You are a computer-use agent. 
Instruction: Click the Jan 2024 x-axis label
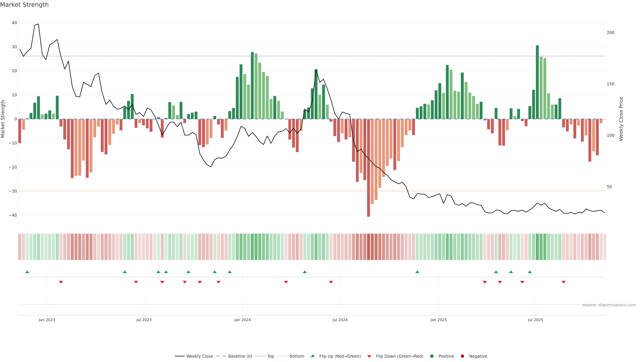pyautogui.click(x=242, y=320)
